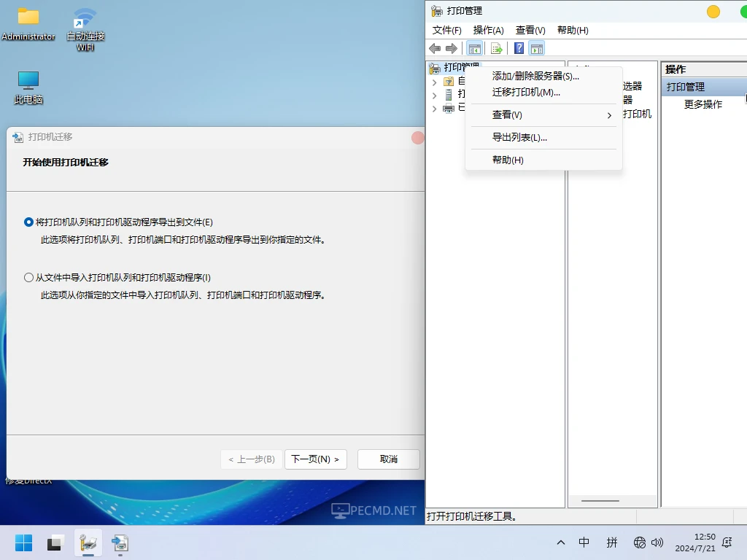
Task: Close the Printer Migration dialog
Action: point(418,138)
